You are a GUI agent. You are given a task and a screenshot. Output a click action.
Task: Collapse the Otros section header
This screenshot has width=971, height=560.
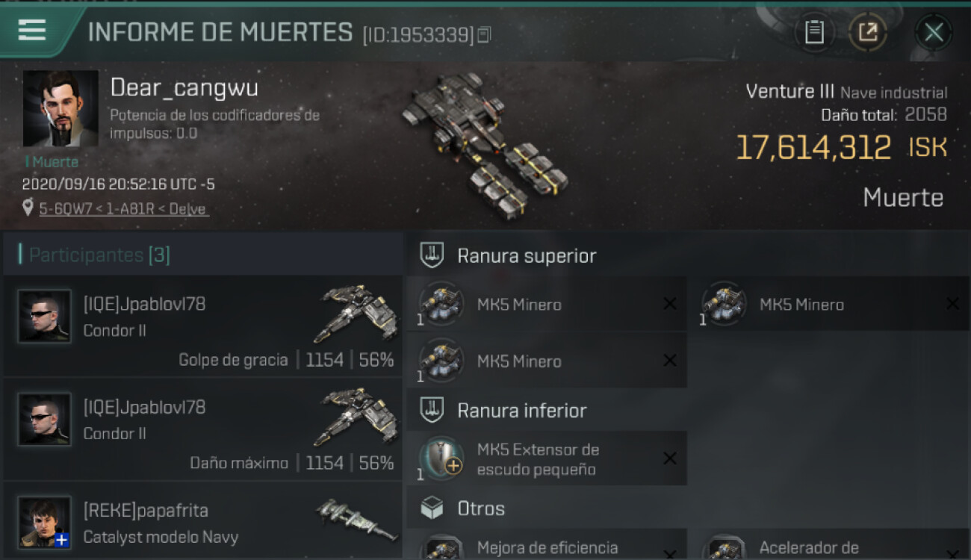688,508
